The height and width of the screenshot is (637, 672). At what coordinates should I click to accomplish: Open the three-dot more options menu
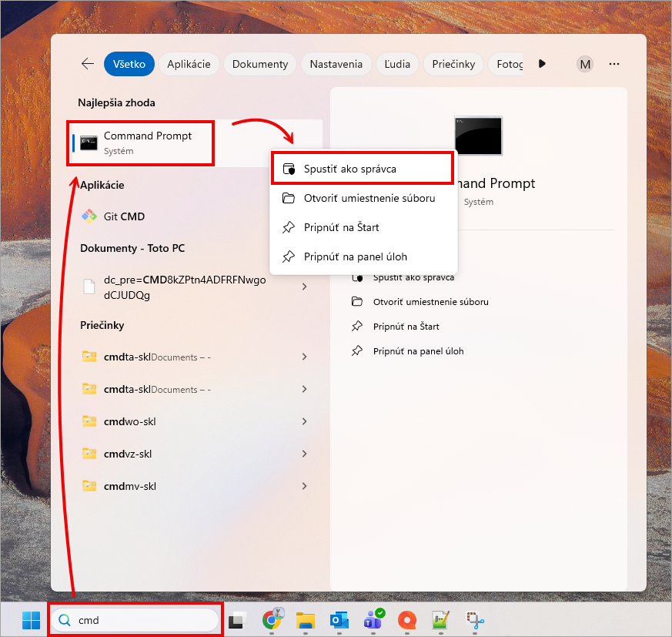614,64
